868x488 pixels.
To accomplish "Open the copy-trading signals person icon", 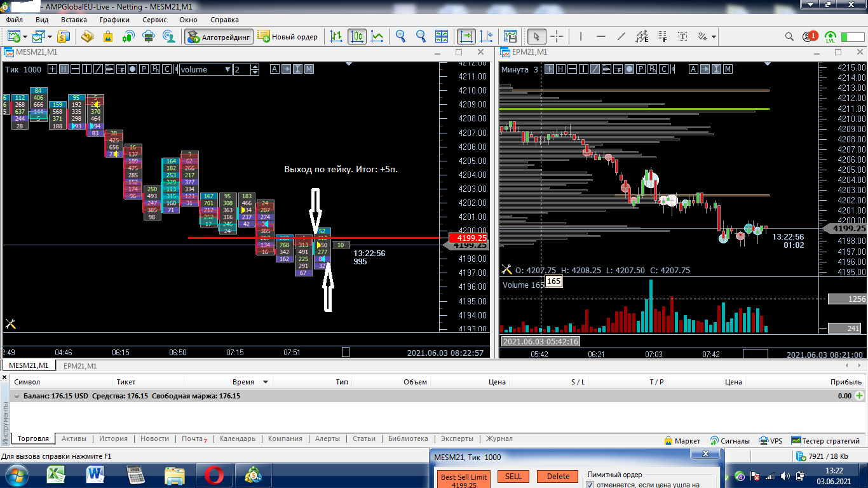I will tap(169, 36).
